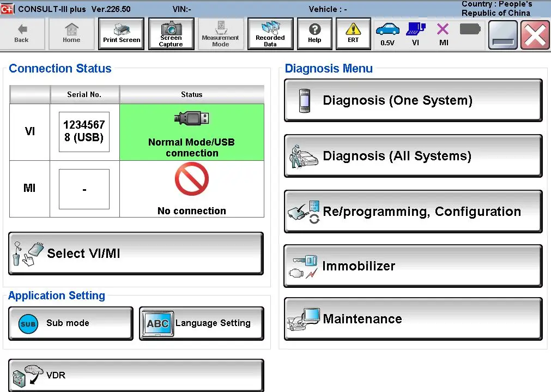The height and width of the screenshot is (392, 551).
Task: Open the Language Setting dialog
Action: tap(201, 323)
